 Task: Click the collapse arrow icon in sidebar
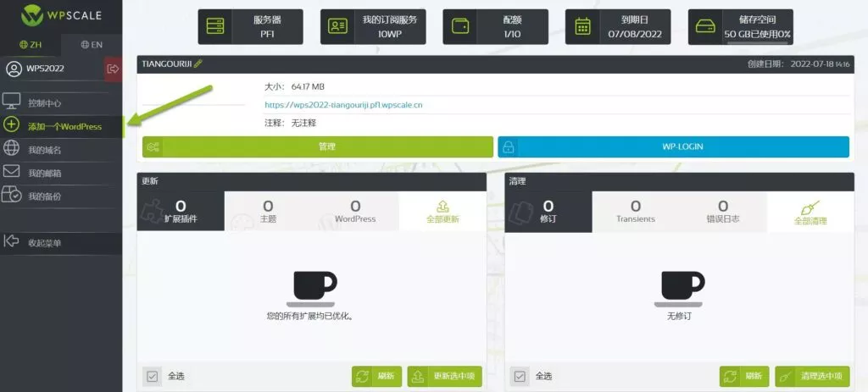click(11, 241)
